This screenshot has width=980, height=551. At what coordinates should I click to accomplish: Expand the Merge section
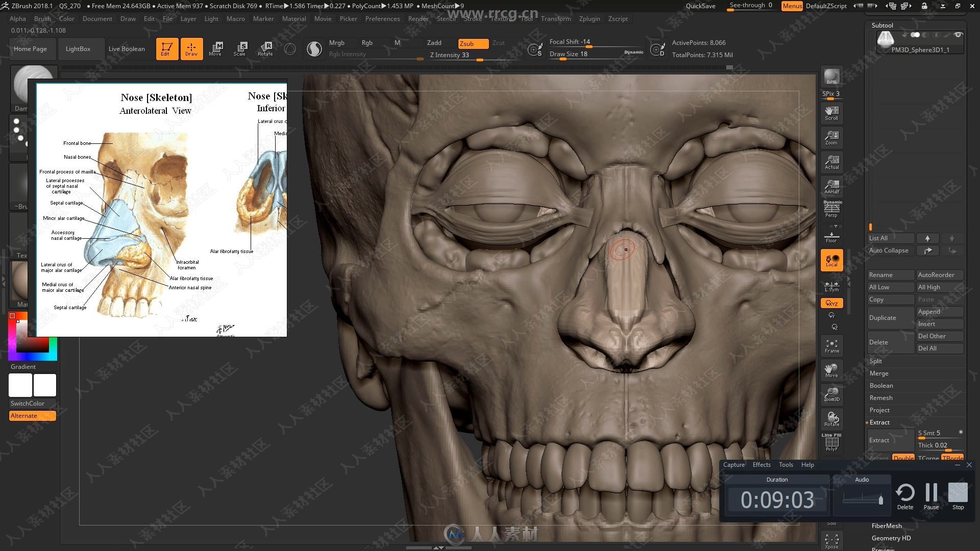(x=879, y=373)
